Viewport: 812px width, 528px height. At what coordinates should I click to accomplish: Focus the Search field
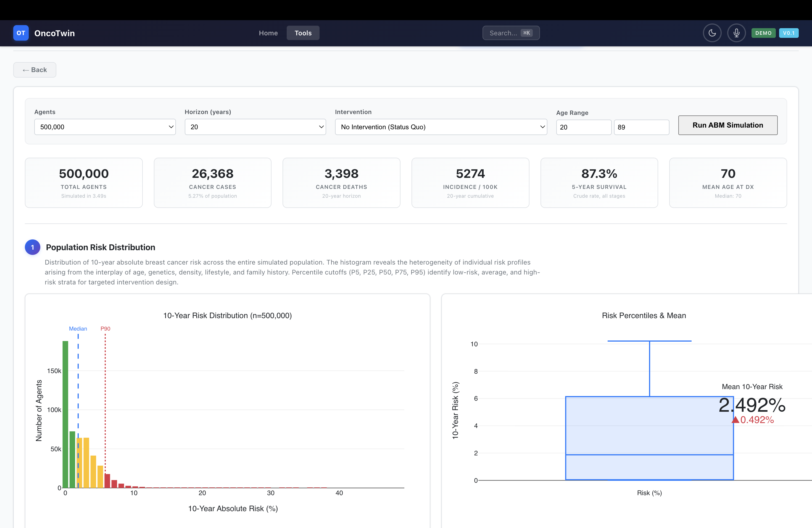(x=511, y=33)
